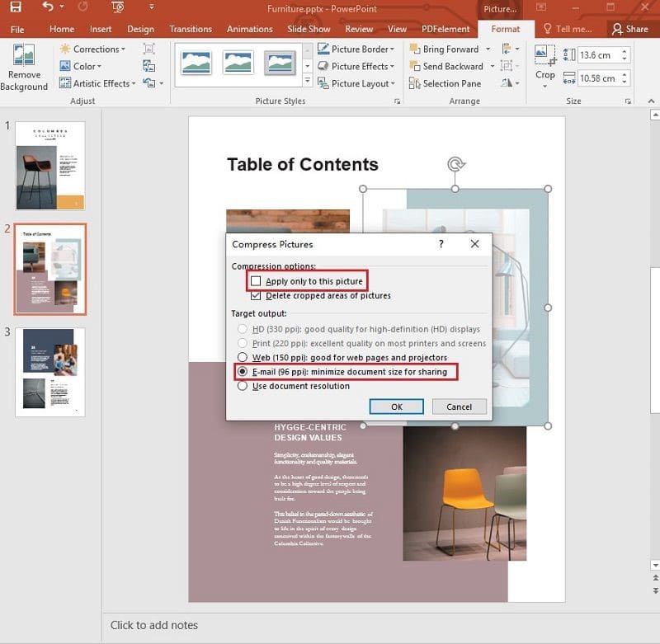The height and width of the screenshot is (644, 660).
Task: Increase shape height with up stepper
Action: (x=625, y=52)
